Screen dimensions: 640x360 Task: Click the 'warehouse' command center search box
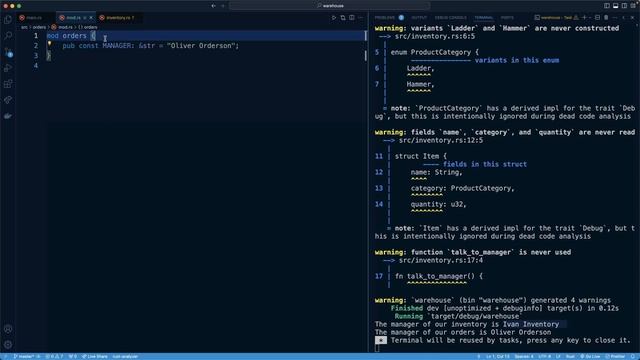click(329, 6)
